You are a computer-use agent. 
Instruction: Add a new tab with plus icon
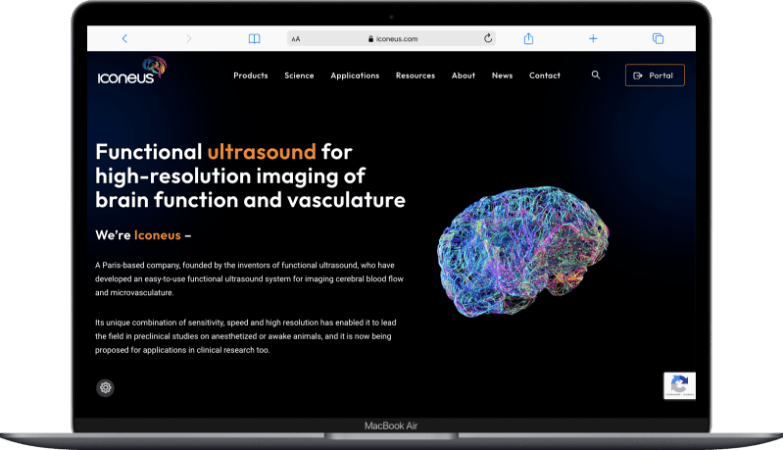(x=593, y=38)
